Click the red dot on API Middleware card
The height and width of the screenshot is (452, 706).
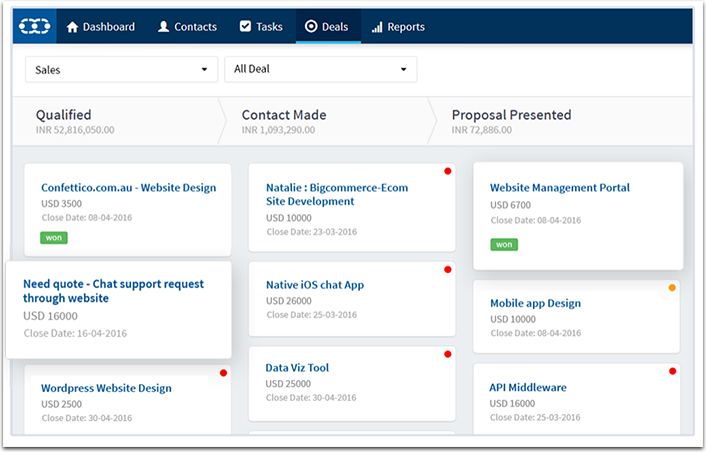point(672,372)
